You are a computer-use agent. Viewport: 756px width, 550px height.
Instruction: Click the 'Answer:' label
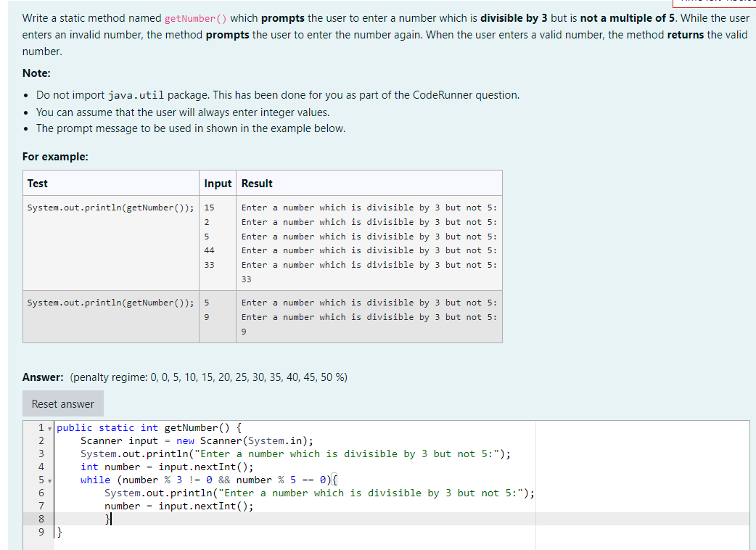[x=43, y=377]
